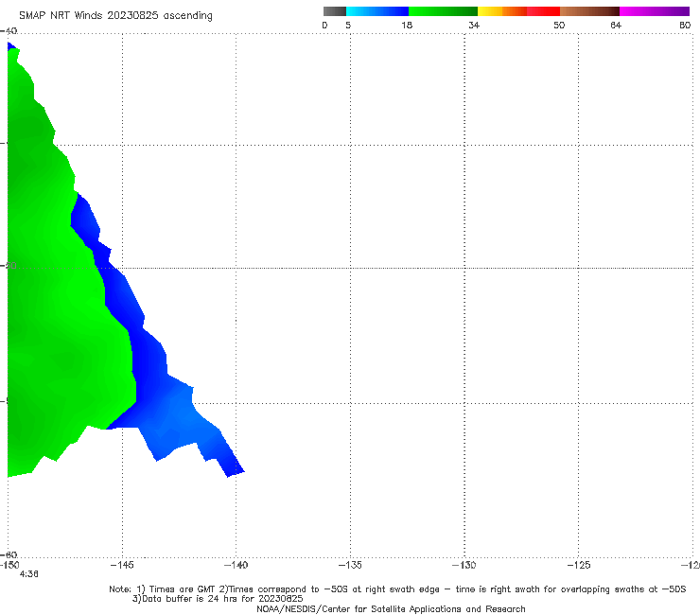Click the "-40" latitude axis label
700x615 pixels.
click(9, 31)
